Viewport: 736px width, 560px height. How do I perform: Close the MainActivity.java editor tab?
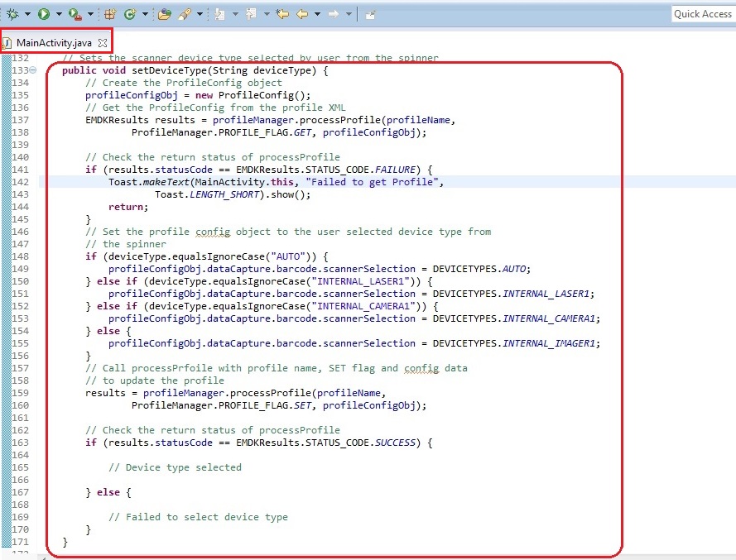click(x=103, y=42)
